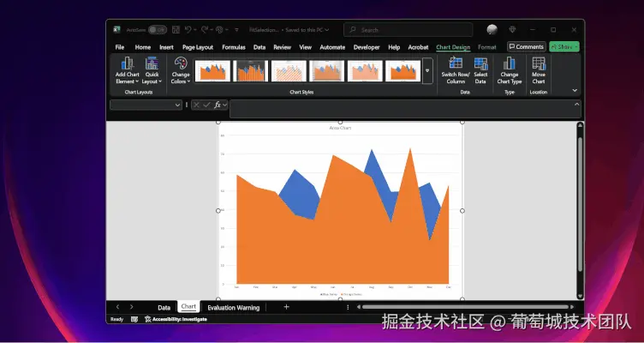Switch to the Format tab
The image size is (644, 343).
point(487,47)
